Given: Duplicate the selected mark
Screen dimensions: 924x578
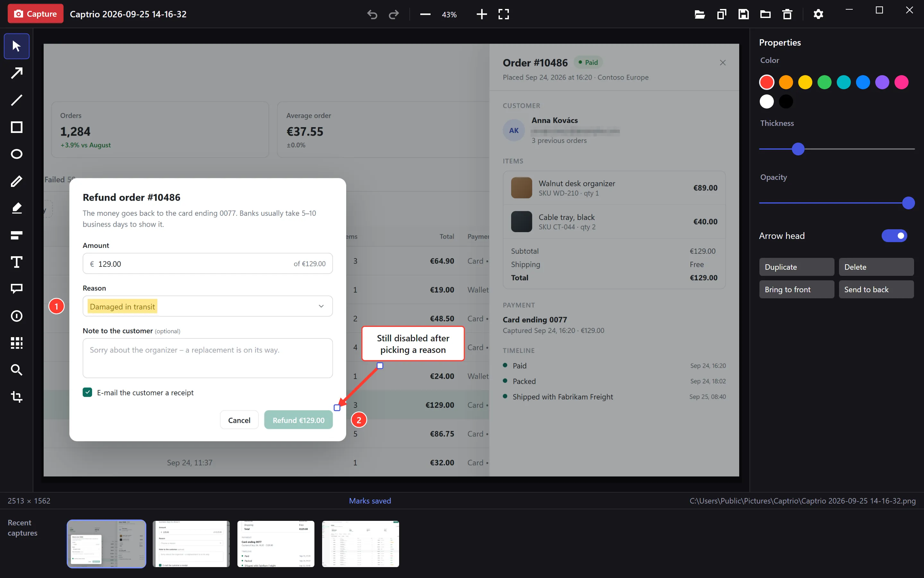Looking at the screenshot, I should coord(797,267).
